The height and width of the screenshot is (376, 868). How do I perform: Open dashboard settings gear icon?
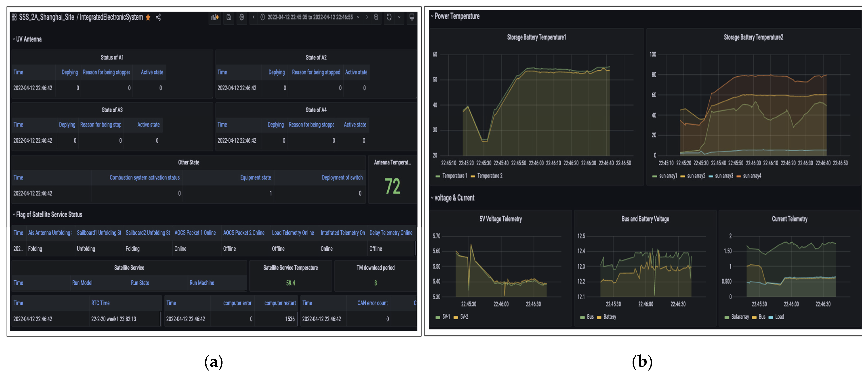pyautogui.click(x=242, y=17)
